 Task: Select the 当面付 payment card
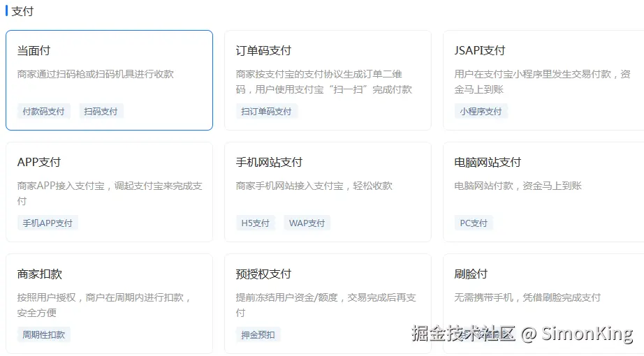pyautogui.click(x=109, y=80)
